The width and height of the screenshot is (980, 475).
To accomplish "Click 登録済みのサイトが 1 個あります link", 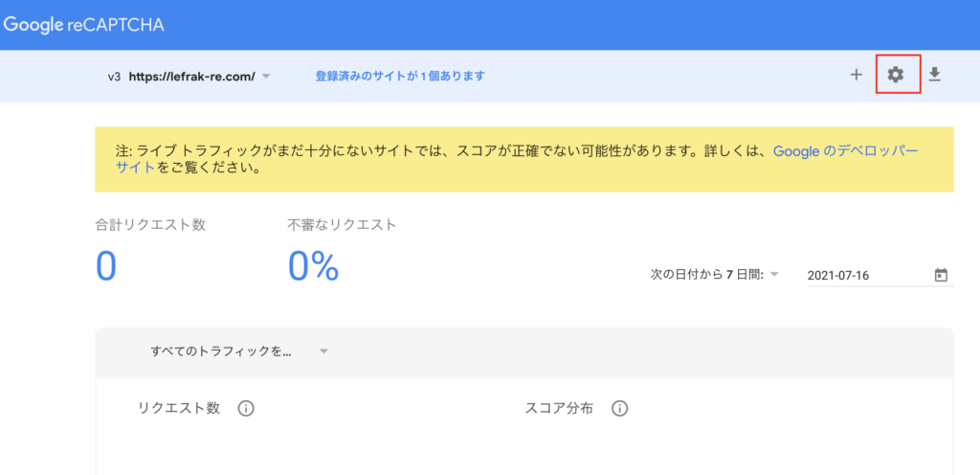I will pos(400,77).
